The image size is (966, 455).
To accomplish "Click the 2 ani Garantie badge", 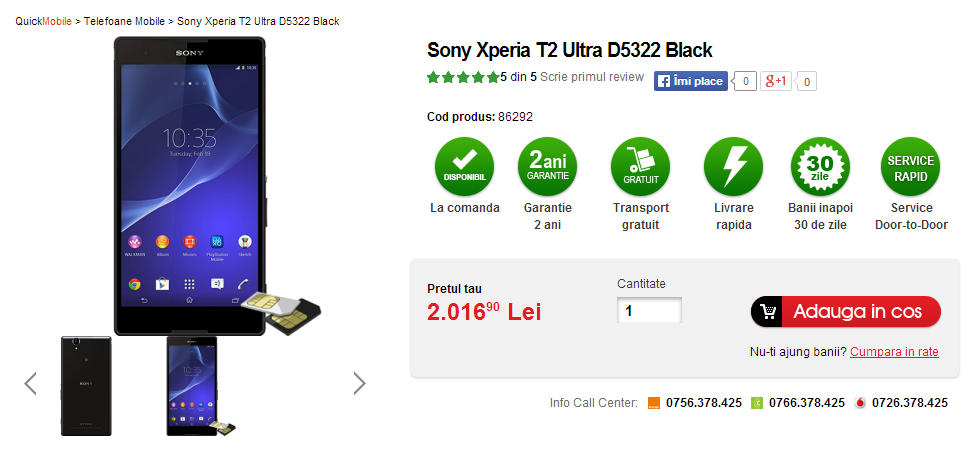I will (x=547, y=166).
